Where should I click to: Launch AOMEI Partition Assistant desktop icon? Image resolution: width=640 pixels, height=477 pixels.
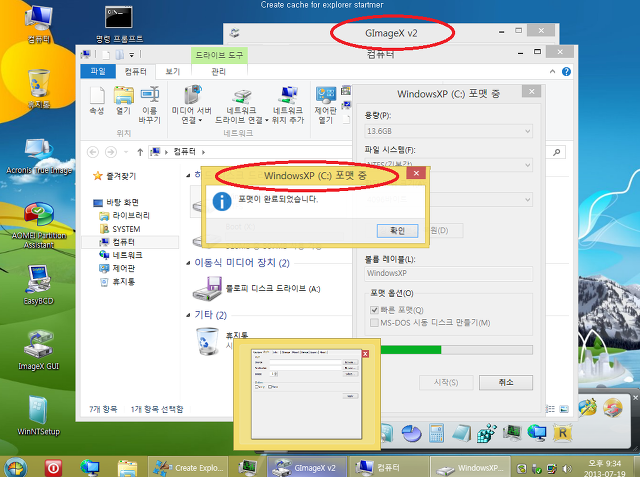39,225
